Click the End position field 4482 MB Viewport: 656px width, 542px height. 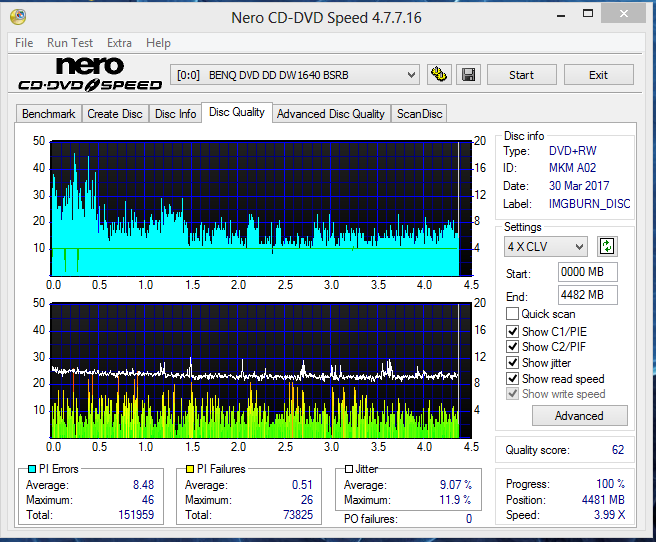(587, 295)
